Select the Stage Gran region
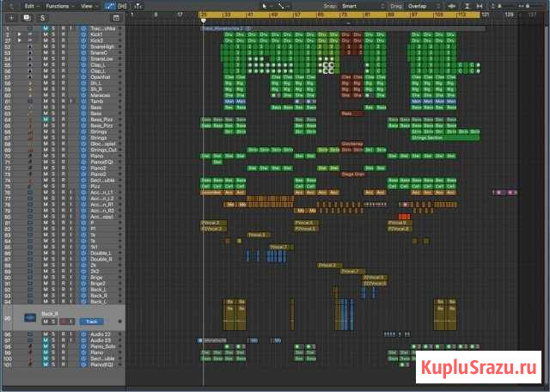The width and height of the screenshot is (550, 392). [x=352, y=174]
